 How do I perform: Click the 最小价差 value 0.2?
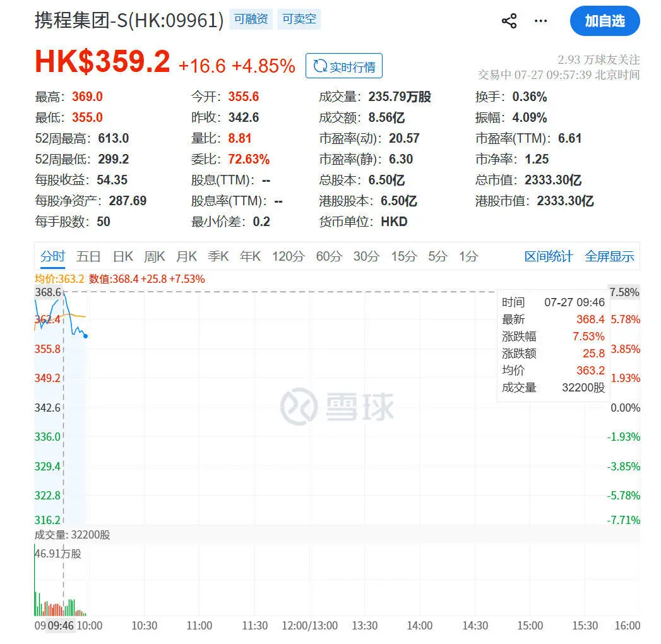click(261, 221)
